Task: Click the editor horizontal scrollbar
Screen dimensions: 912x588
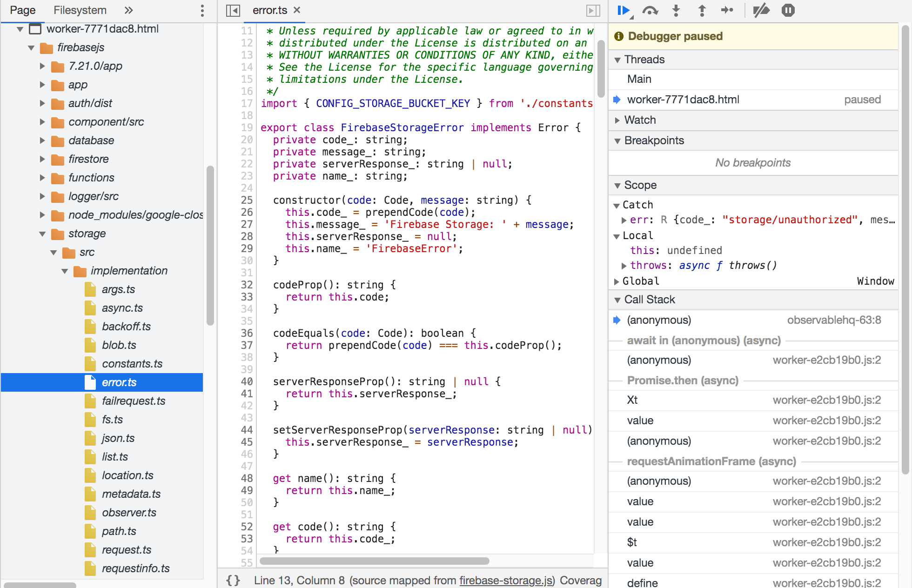Action: [375, 561]
